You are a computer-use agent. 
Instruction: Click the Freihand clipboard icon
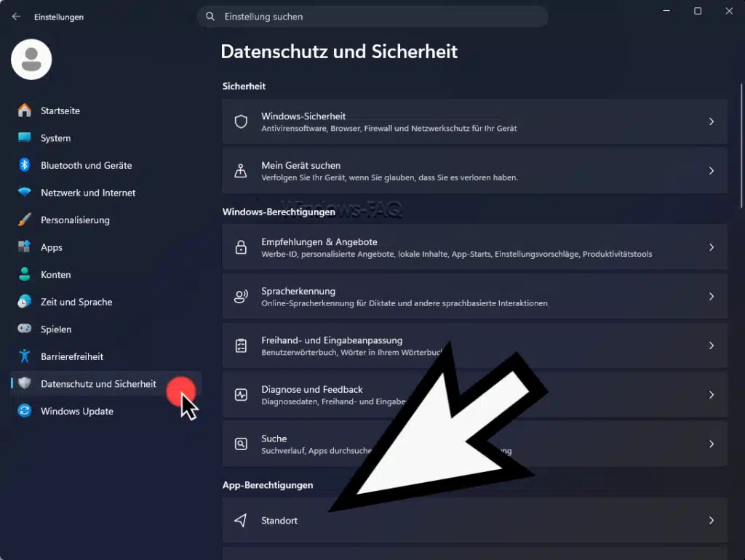241,345
